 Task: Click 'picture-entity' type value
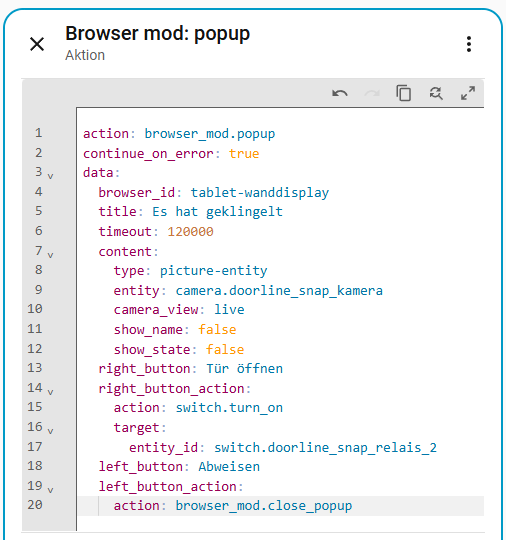[x=213, y=271]
